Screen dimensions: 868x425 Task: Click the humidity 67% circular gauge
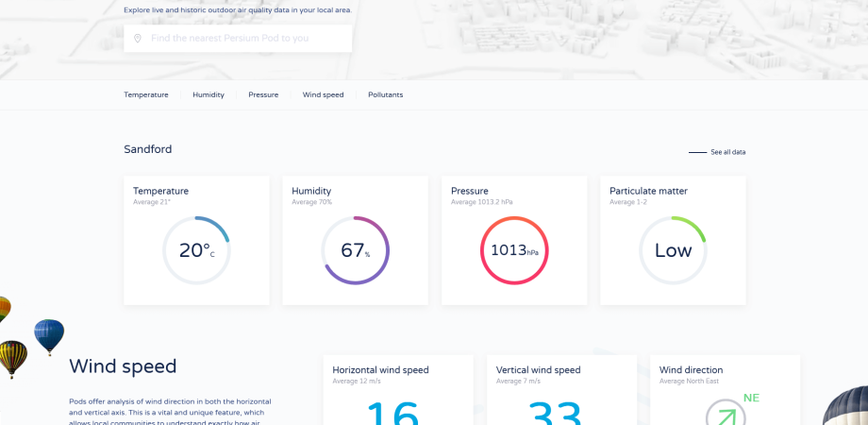pyautogui.click(x=355, y=250)
